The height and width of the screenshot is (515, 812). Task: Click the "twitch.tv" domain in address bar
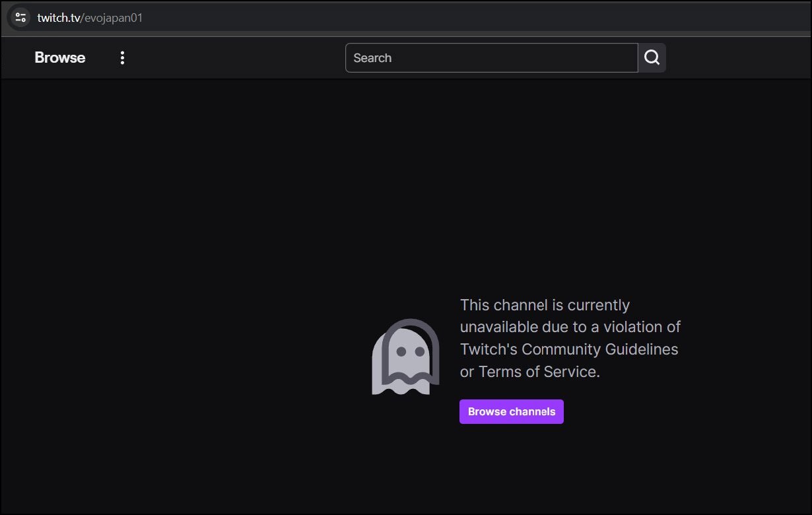click(x=58, y=18)
